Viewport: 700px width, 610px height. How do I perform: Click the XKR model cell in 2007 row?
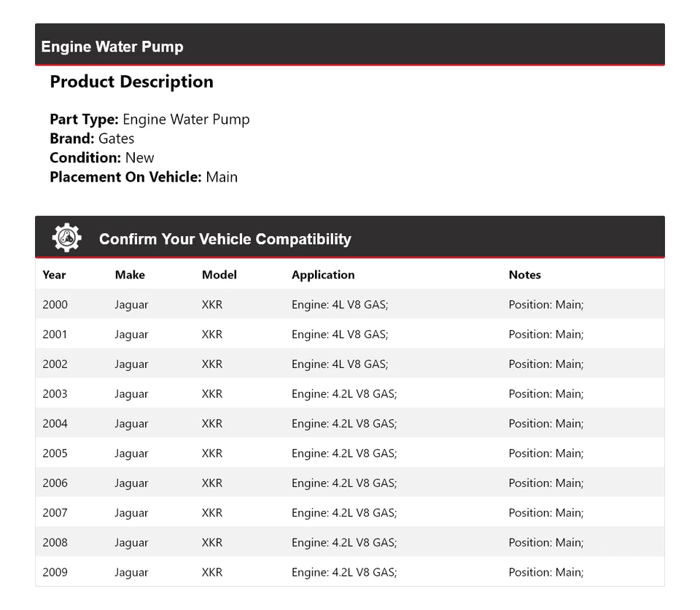tap(212, 512)
